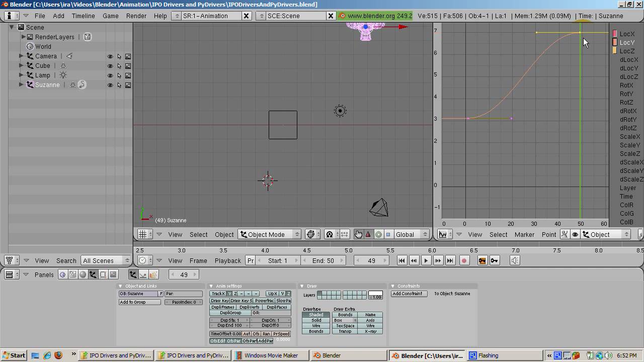Toggle the Axis draw extra option

point(370,320)
